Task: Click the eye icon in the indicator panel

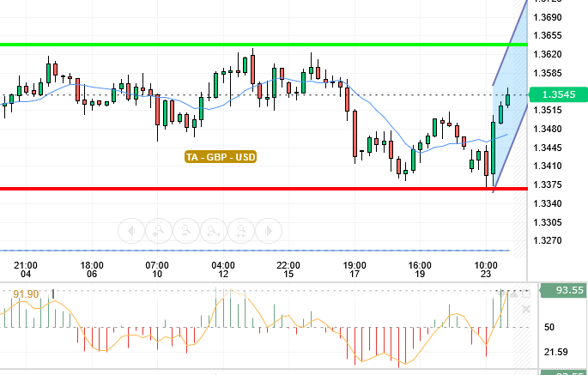Action: point(502,294)
